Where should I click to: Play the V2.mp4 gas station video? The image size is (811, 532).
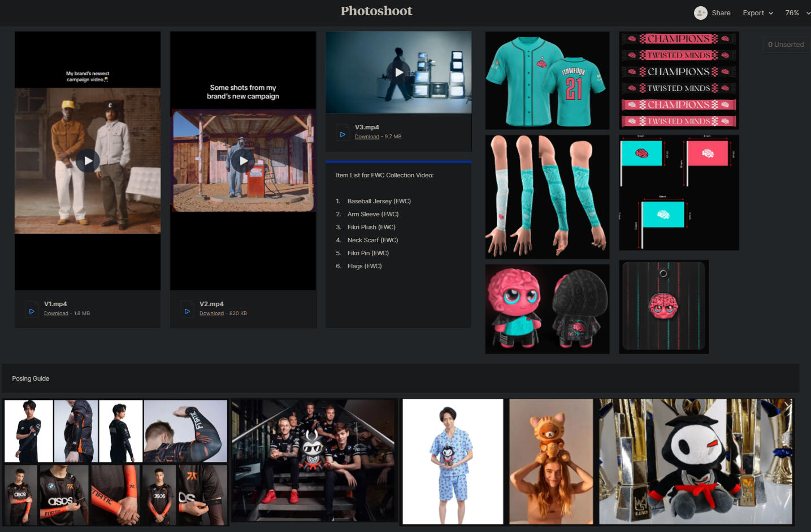pos(243,161)
